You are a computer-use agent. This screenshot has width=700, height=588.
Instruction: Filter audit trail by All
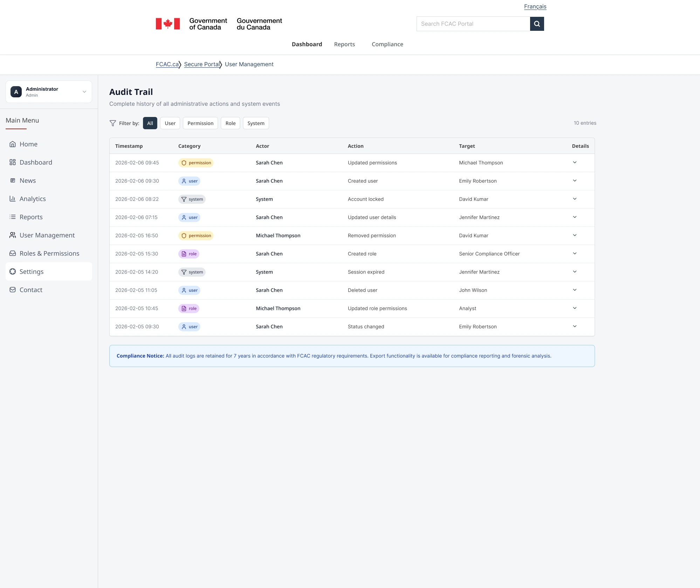pos(150,123)
